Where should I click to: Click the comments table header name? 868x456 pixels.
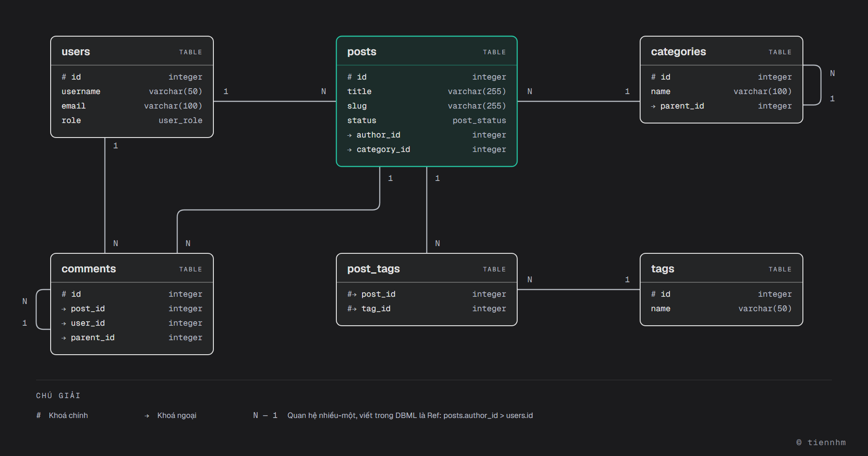coord(89,269)
